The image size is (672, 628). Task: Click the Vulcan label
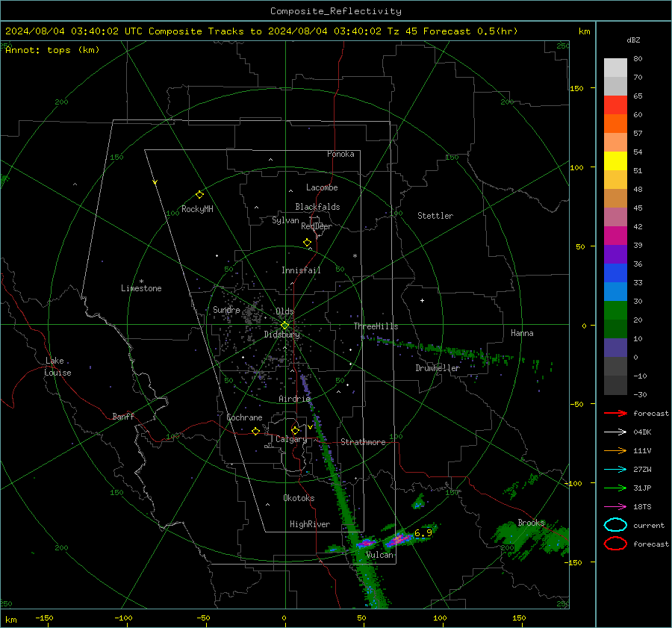coord(380,555)
